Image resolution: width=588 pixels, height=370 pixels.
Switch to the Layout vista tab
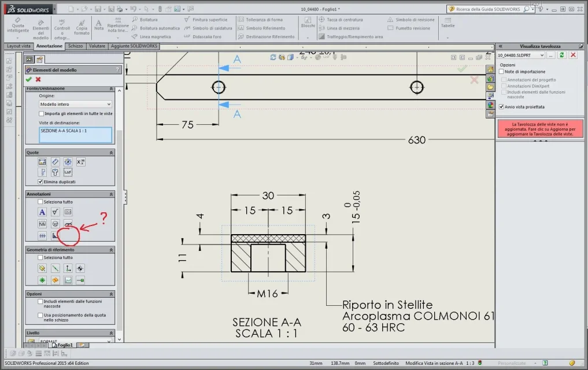pos(19,46)
